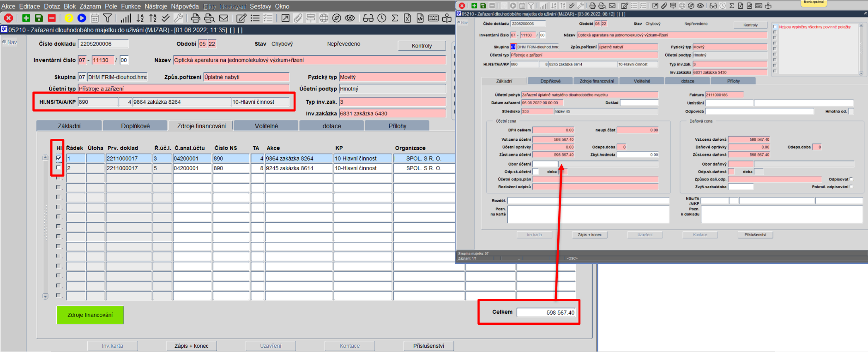Click the Středisko field in right window

[537, 111]
